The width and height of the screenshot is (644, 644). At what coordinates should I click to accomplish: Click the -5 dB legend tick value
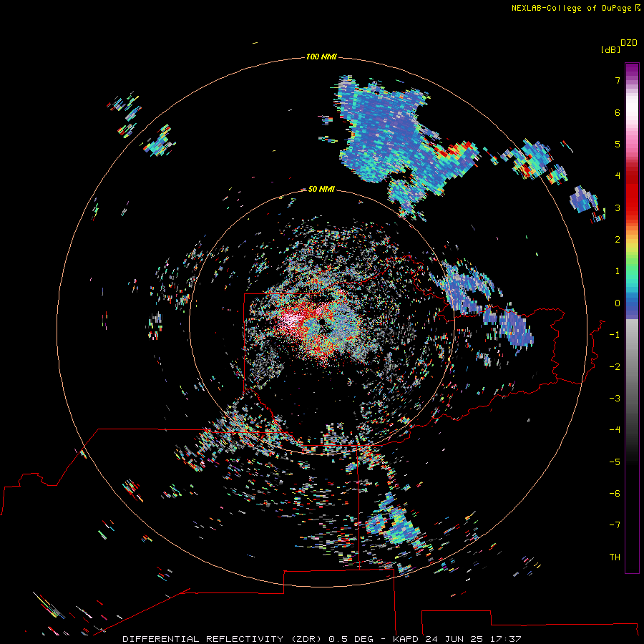click(x=615, y=462)
